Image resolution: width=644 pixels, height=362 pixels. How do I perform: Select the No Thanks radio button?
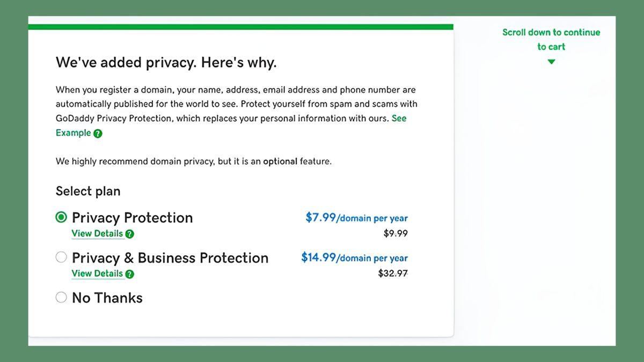(61, 297)
